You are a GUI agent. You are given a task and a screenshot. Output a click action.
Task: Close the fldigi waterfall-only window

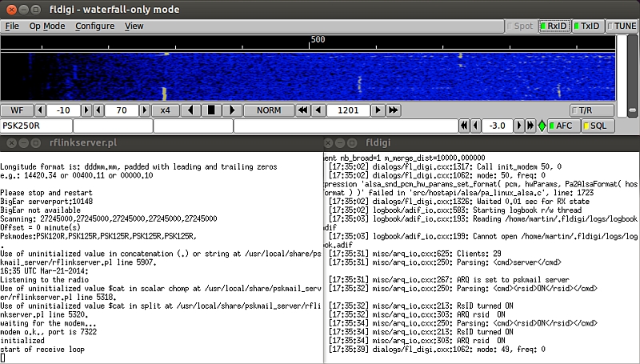tap(11, 10)
